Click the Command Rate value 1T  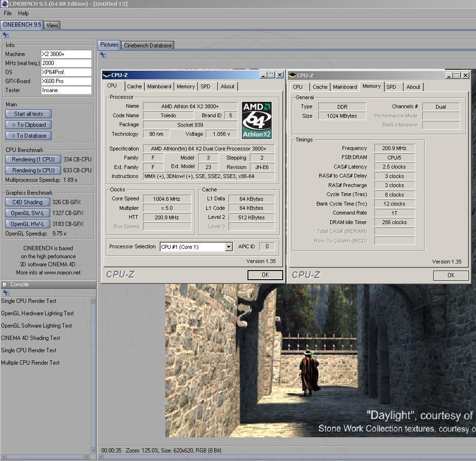tap(394, 213)
